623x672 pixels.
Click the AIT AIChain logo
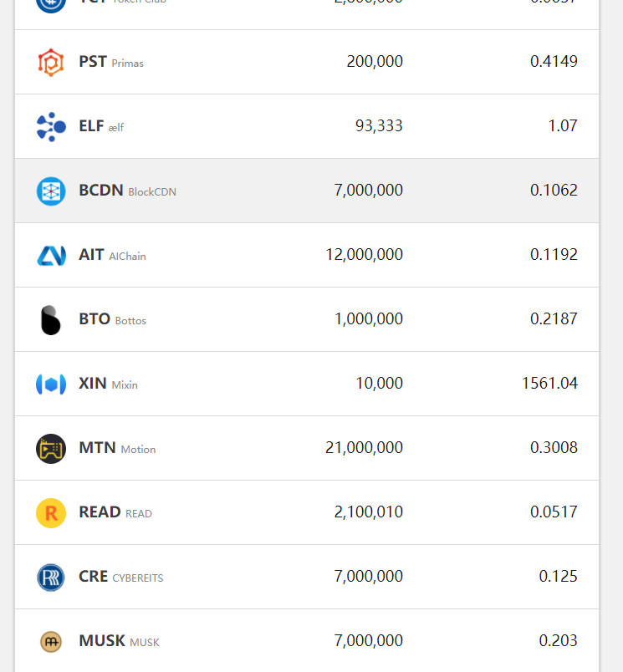tap(51, 256)
